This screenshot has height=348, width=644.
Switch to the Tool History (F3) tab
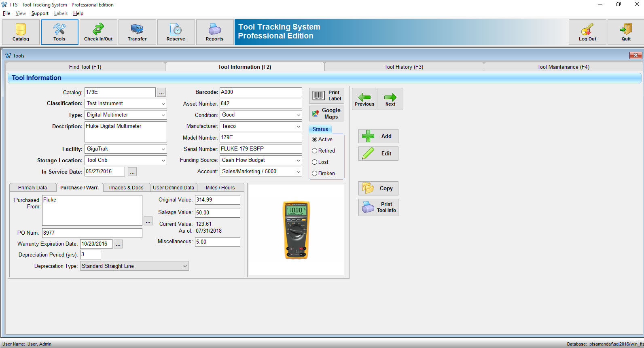pyautogui.click(x=404, y=67)
